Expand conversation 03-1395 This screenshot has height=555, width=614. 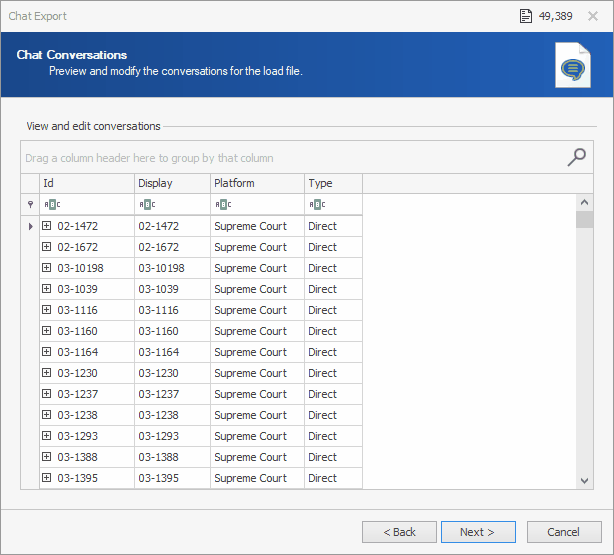pyautogui.click(x=47, y=477)
